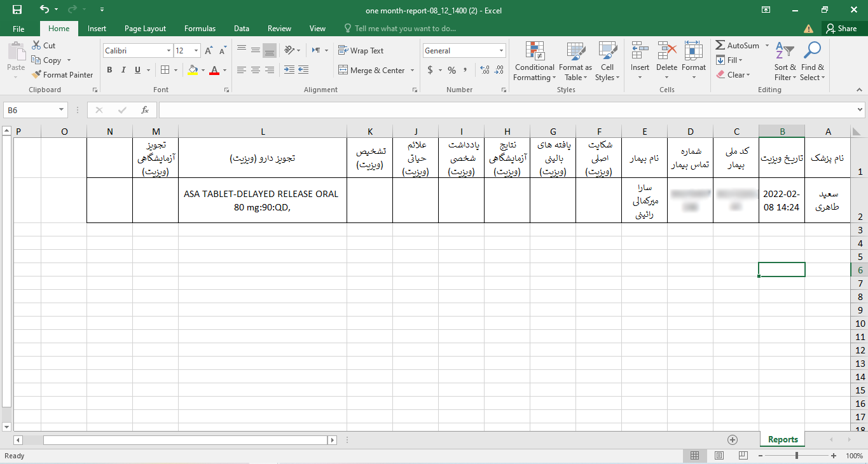Align text to the left
Image resolution: width=868 pixels, height=464 pixels.
(241, 70)
